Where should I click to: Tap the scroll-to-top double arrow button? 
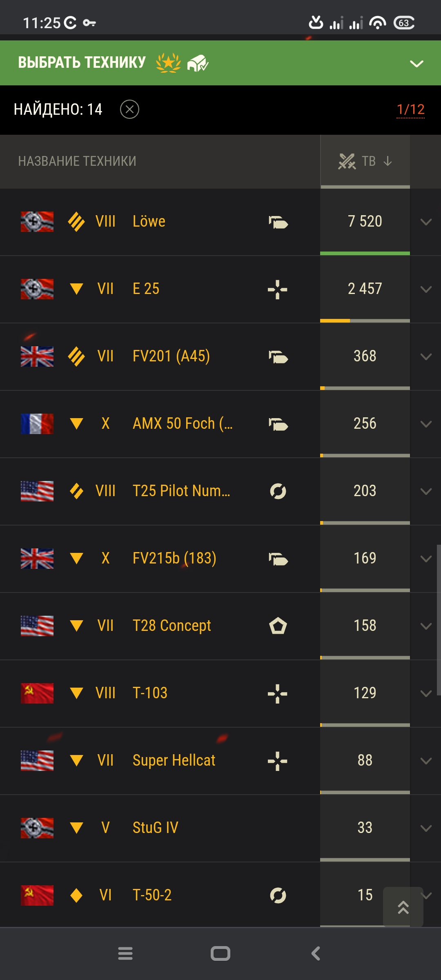(403, 907)
